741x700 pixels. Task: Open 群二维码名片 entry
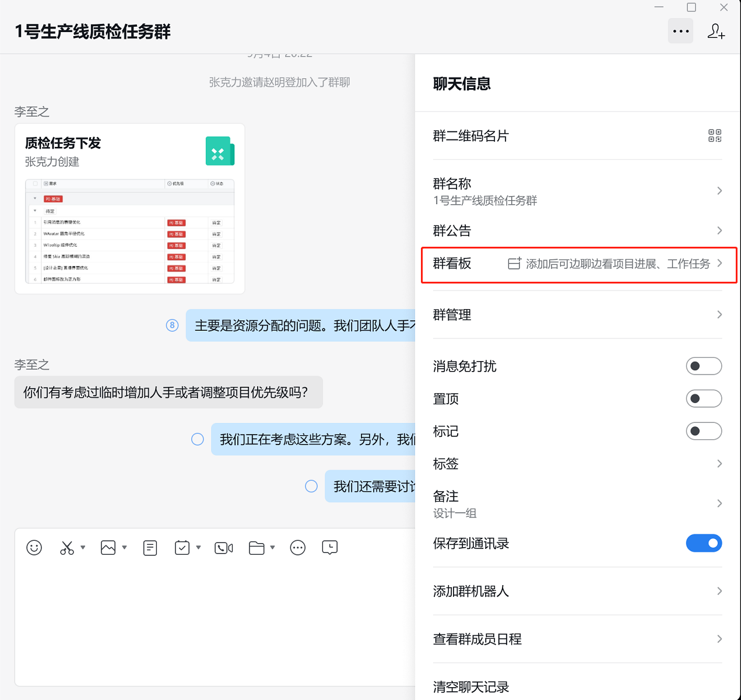click(x=577, y=136)
